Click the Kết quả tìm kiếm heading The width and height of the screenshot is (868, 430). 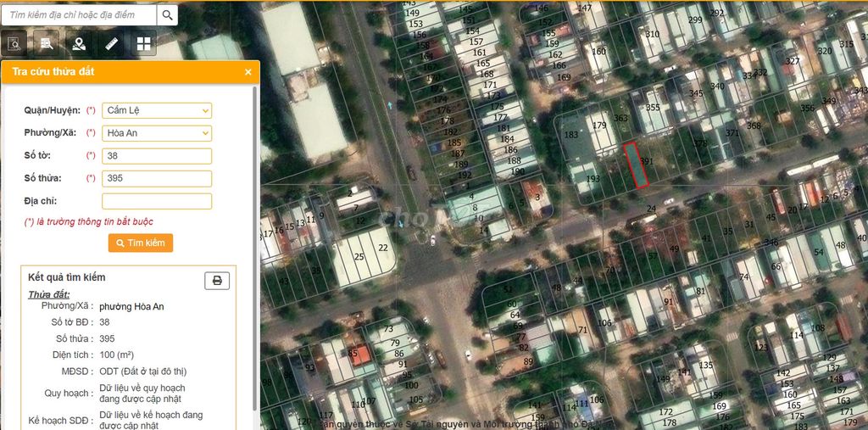67,277
